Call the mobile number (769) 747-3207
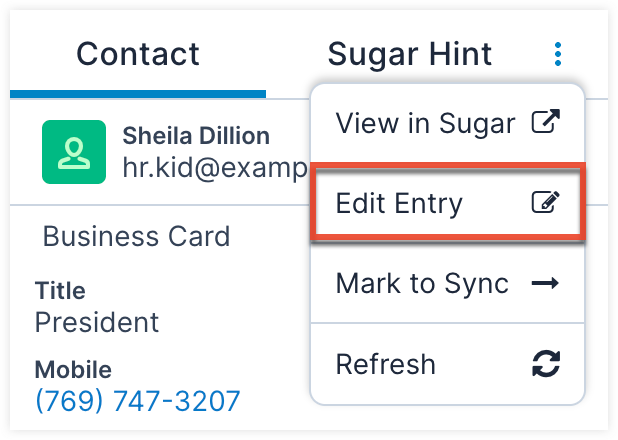The height and width of the screenshot is (440, 618). click(x=137, y=401)
